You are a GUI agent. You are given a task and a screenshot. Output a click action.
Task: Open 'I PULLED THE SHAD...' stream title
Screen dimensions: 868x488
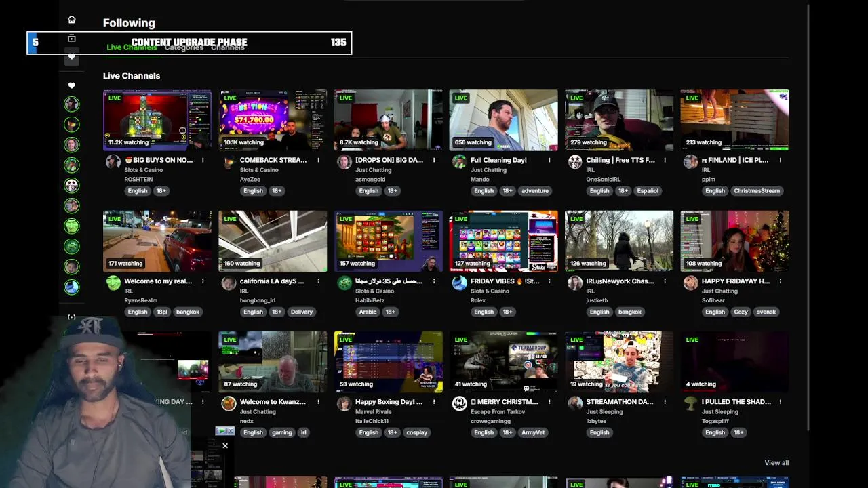(x=736, y=402)
